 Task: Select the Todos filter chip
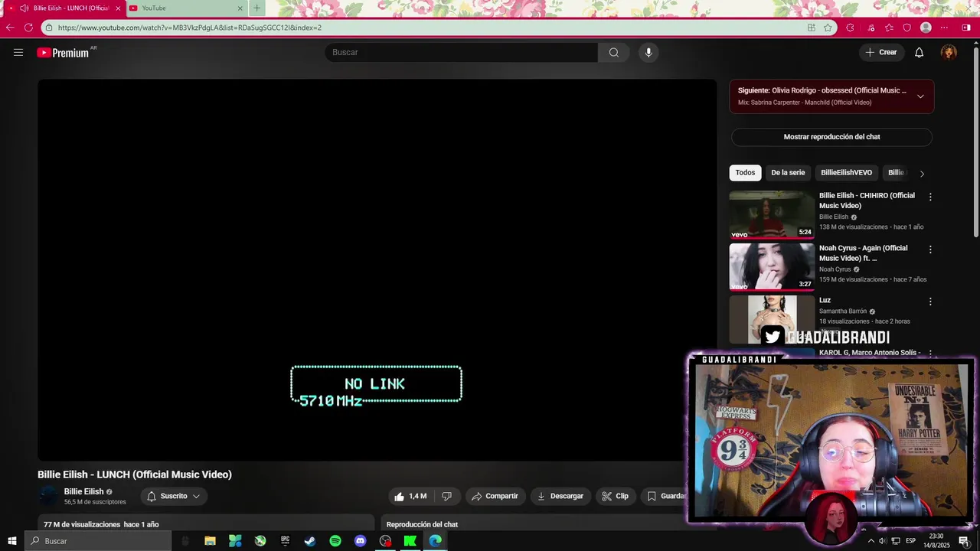coord(745,173)
